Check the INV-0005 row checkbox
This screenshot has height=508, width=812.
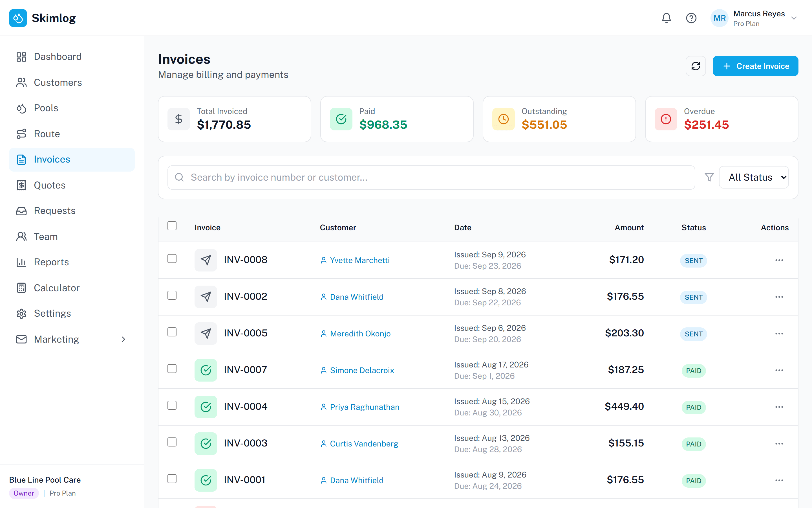(172, 332)
